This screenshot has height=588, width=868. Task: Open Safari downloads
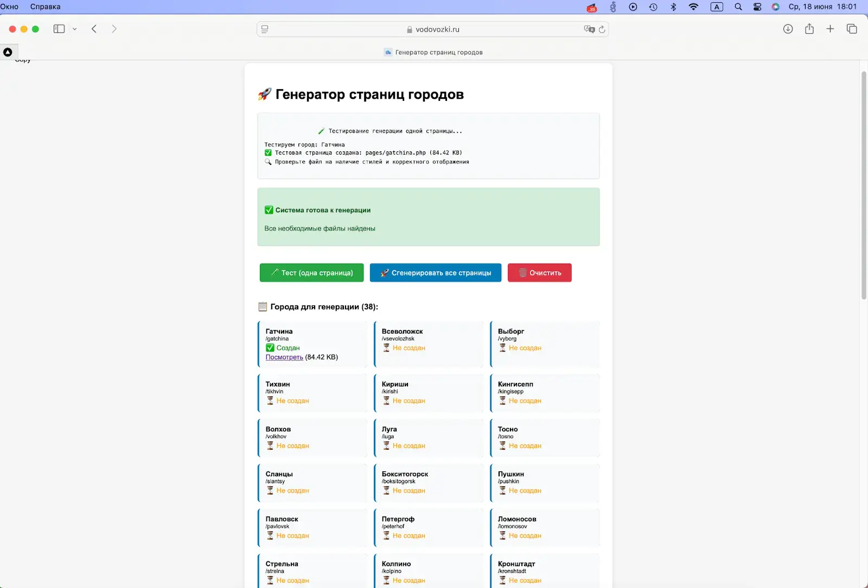788,29
